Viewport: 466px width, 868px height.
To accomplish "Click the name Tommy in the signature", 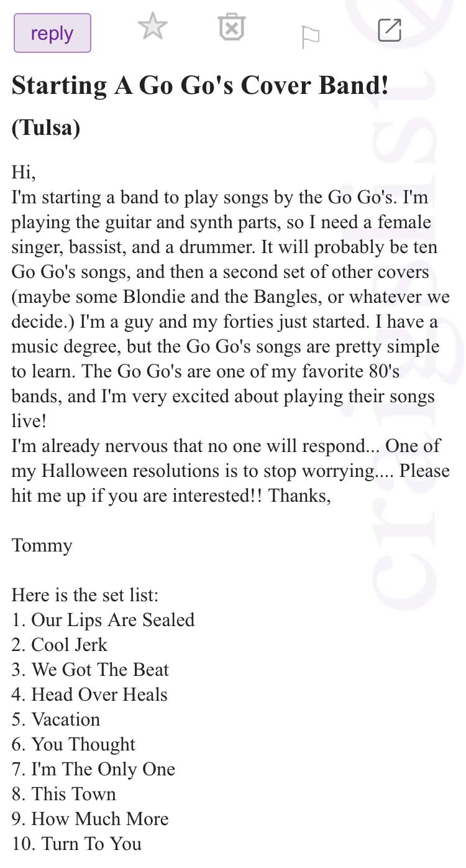I will (42, 546).
